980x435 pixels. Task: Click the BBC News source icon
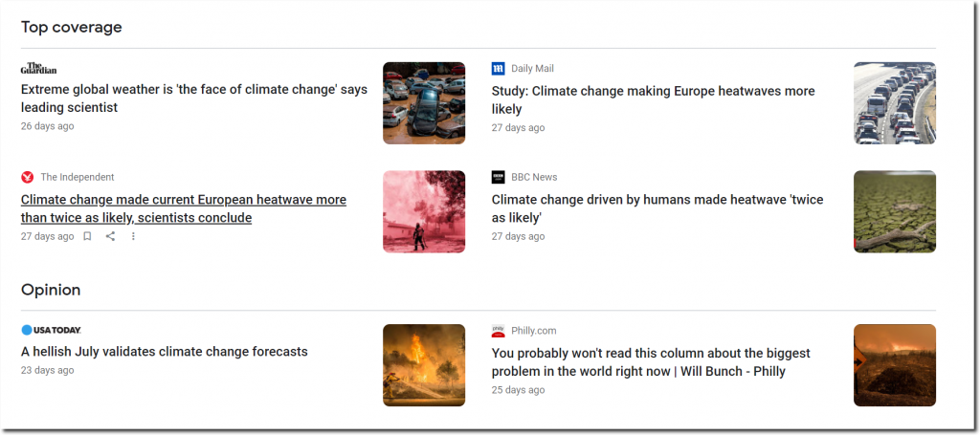click(498, 177)
